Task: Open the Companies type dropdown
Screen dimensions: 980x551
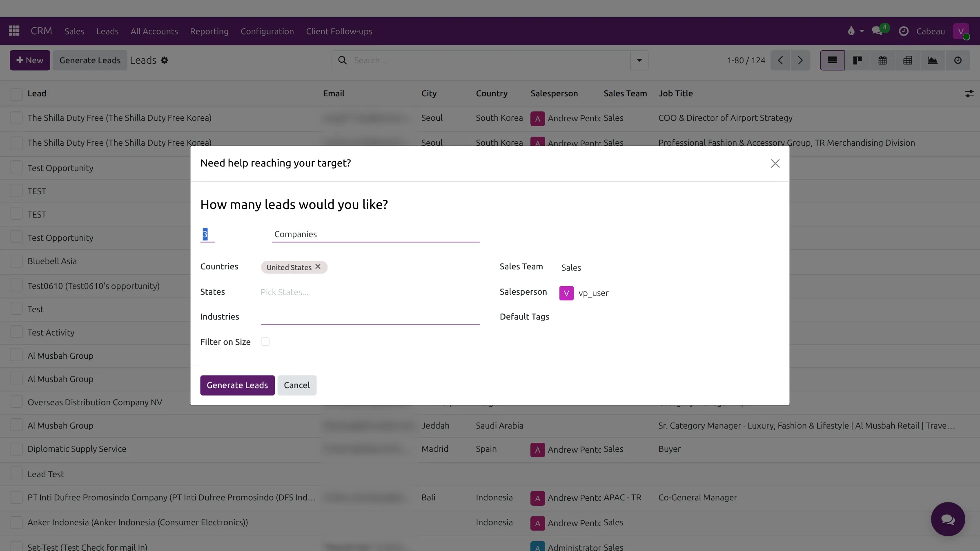Action: click(376, 234)
